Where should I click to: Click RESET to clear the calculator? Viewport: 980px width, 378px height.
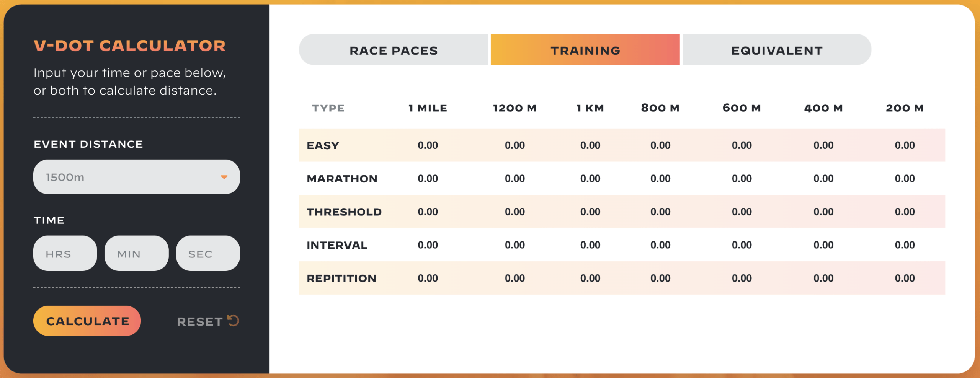click(x=199, y=322)
